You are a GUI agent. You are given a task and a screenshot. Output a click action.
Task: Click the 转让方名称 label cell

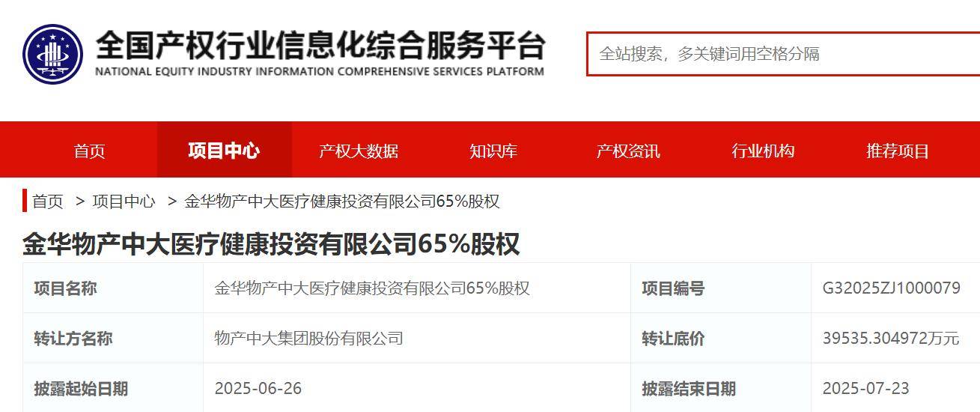tap(113, 339)
